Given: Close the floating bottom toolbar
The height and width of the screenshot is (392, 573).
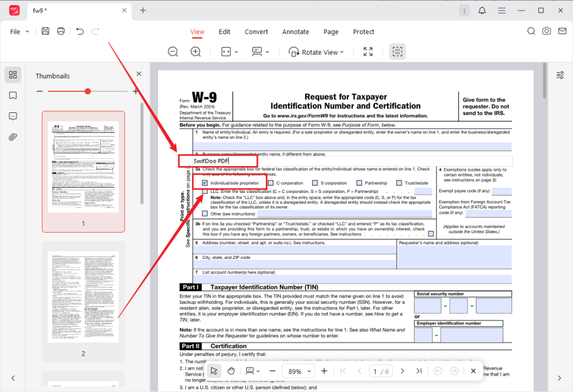Looking at the screenshot, I should [x=473, y=371].
